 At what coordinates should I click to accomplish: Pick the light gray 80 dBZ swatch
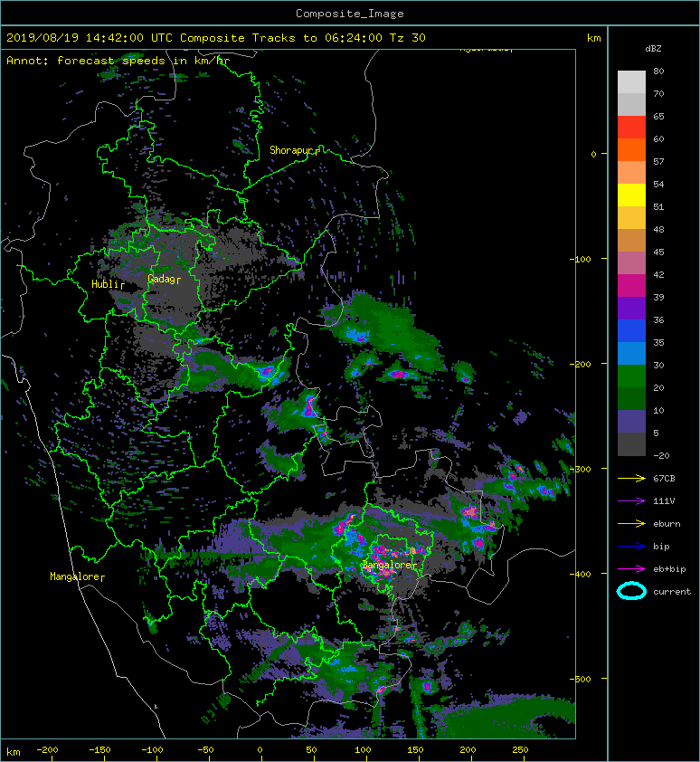pos(631,81)
